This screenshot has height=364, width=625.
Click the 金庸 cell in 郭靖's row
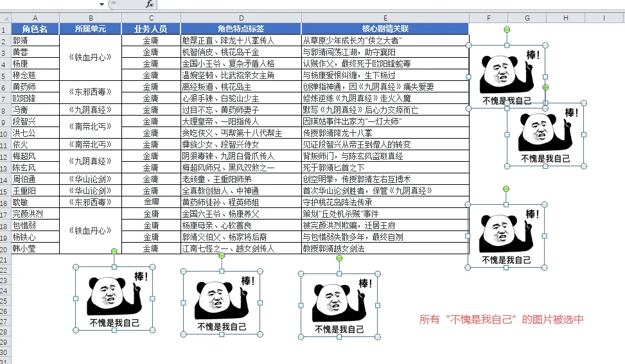point(151,40)
